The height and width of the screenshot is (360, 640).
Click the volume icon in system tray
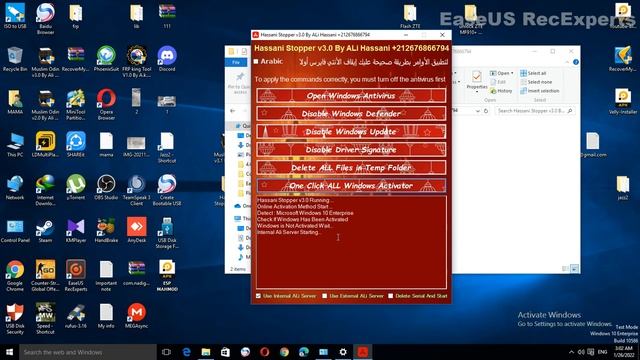click(x=581, y=352)
